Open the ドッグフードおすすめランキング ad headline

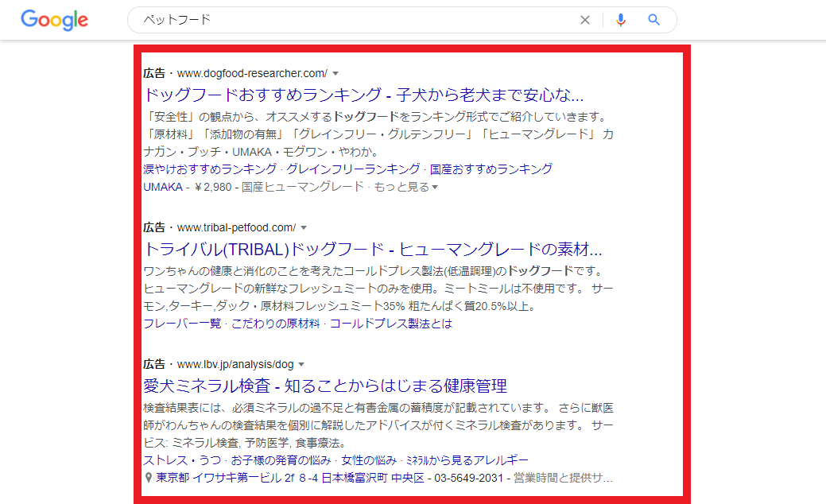(363, 95)
